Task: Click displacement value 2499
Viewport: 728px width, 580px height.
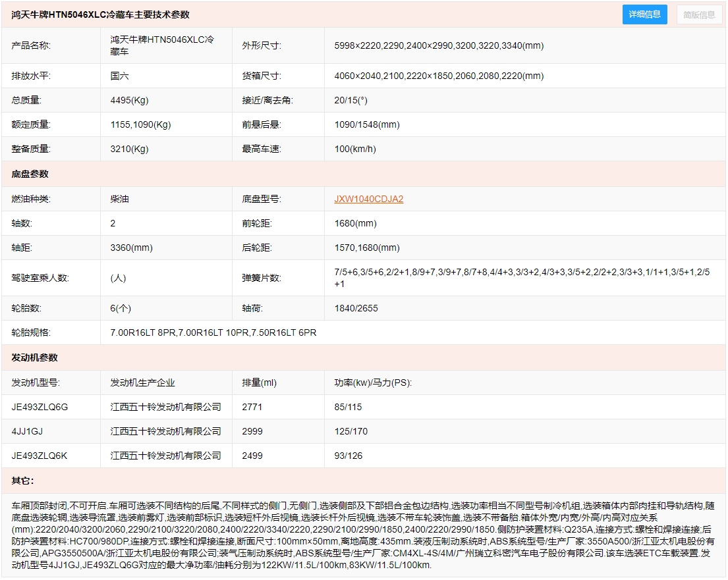Action: (x=252, y=456)
